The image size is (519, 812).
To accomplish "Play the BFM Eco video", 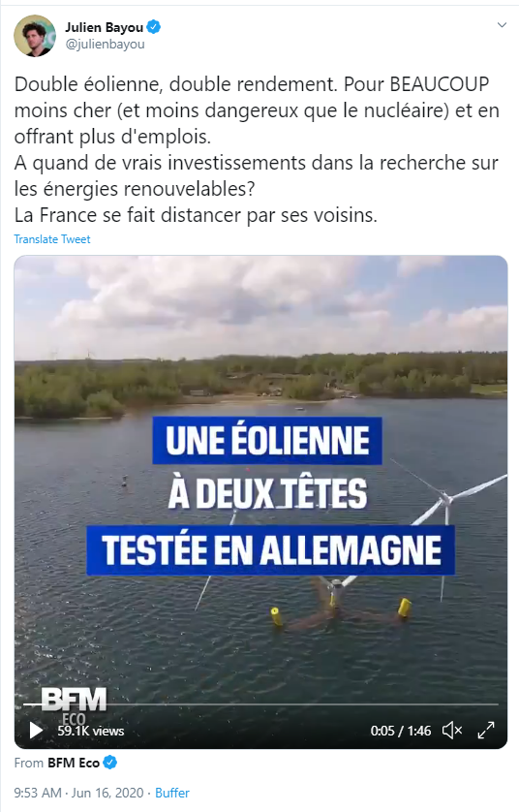I will pos(36,731).
